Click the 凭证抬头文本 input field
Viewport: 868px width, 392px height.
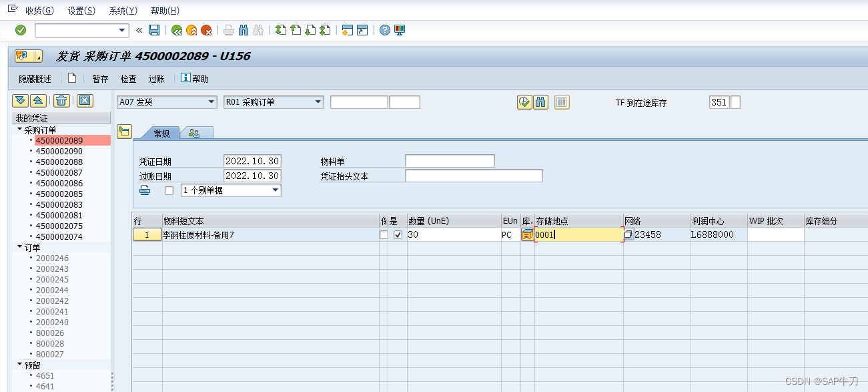click(x=474, y=176)
